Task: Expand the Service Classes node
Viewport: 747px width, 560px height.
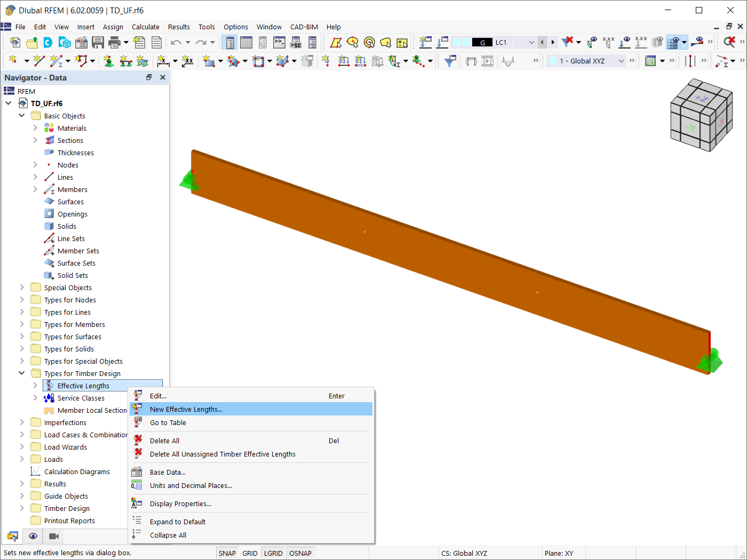Action: (35, 398)
